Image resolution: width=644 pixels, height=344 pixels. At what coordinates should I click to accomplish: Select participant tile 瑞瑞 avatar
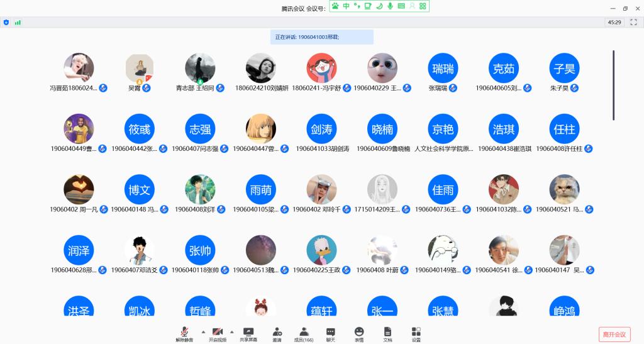point(443,68)
